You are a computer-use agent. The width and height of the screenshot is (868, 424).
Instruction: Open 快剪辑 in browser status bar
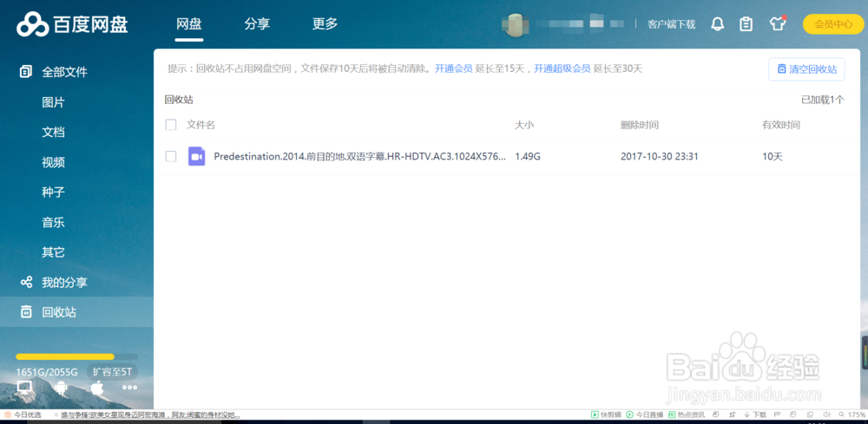(606, 414)
